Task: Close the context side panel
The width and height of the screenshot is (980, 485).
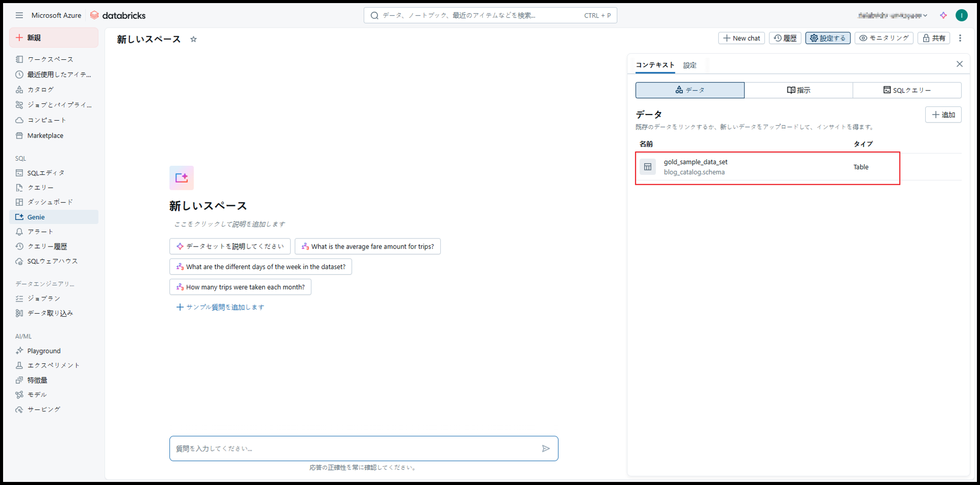Action: tap(959, 64)
